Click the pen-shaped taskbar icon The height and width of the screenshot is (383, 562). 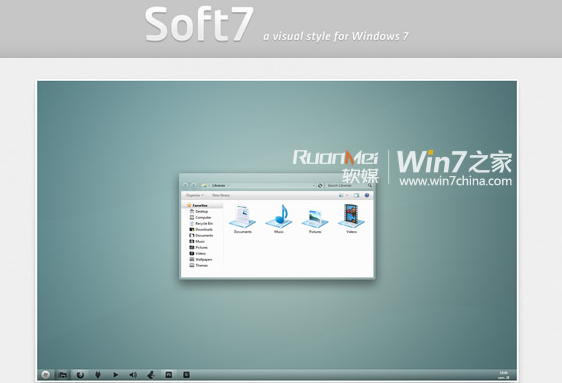151,375
